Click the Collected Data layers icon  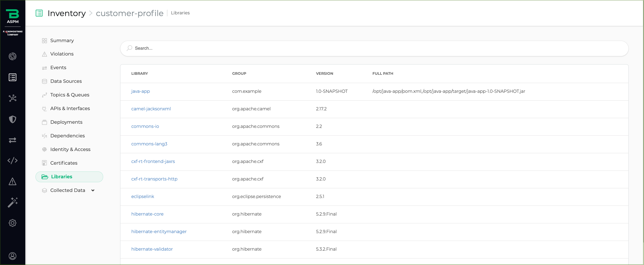click(x=45, y=190)
